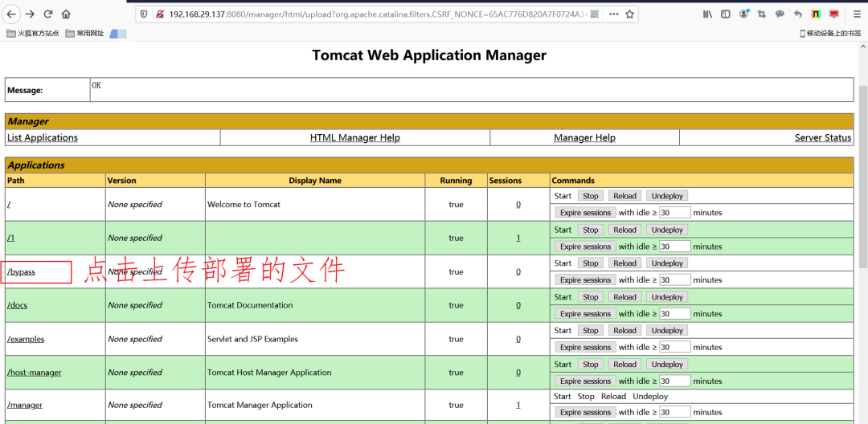868x424 pixels.
Task: Select the 'OK' message text
Action: pos(96,86)
